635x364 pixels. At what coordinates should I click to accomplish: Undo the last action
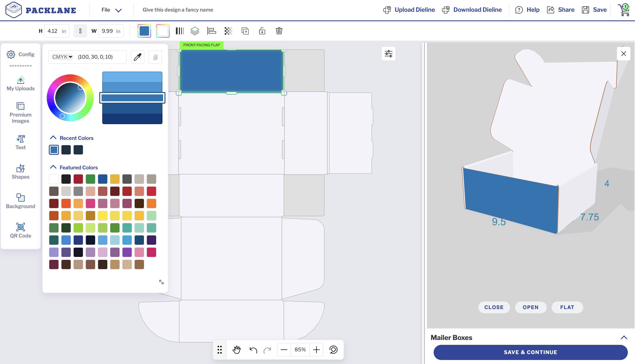[253, 350]
